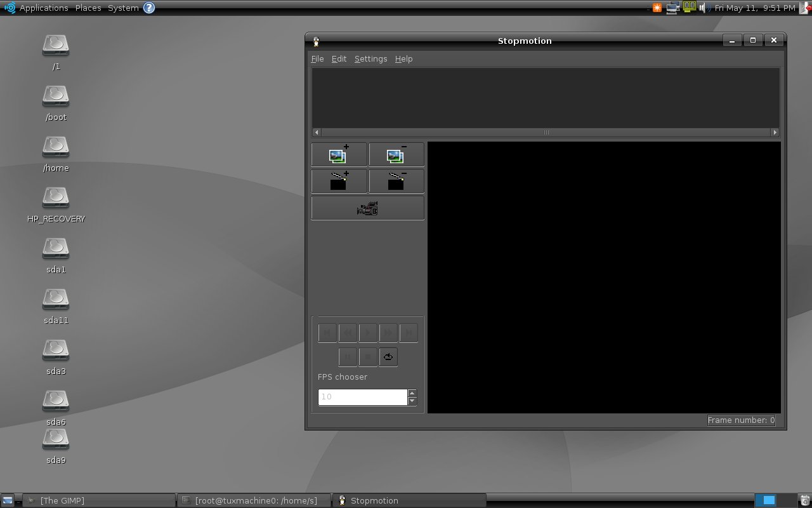Image resolution: width=812 pixels, height=508 pixels.
Task: Toggle the loop playback button
Action: click(x=388, y=357)
